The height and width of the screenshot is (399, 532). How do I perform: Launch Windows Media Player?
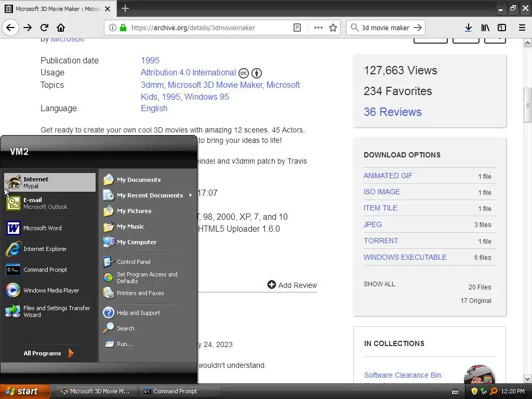(x=50, y=290)
